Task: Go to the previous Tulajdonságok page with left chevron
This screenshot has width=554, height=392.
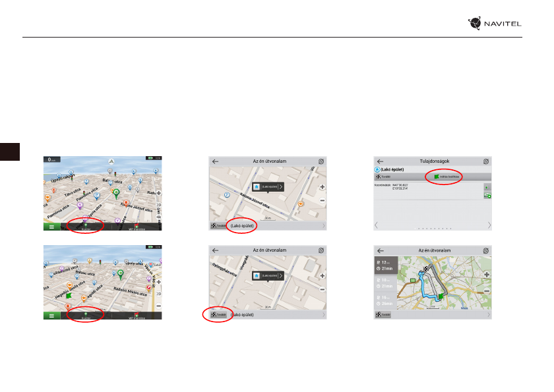Action: 377,225
